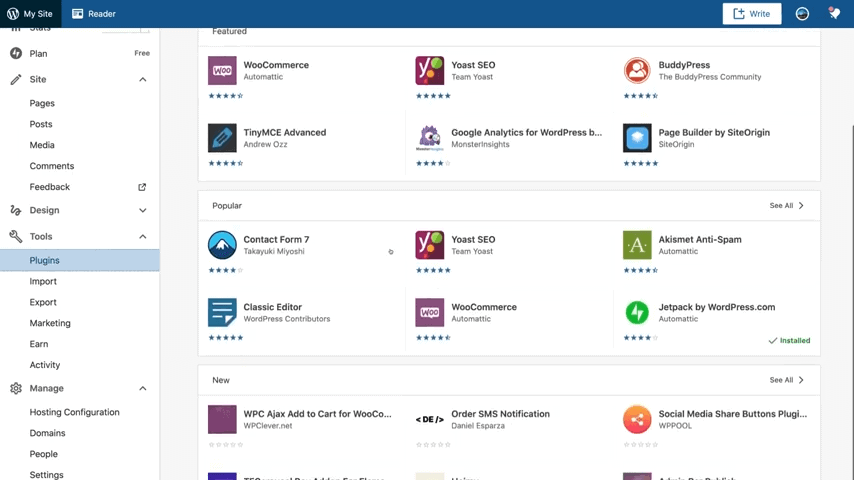Open the Classic Editor plugin title

(x=272, y=307)
